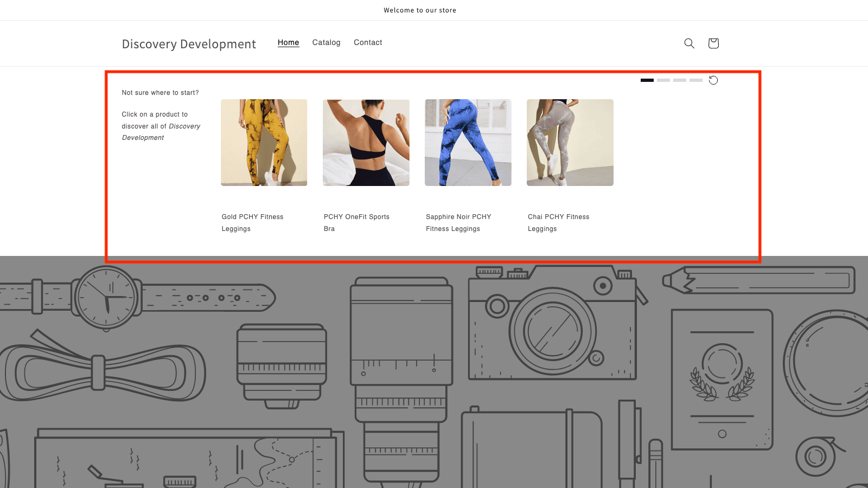This screenshot has width=868, height=488.
Task: Select the Home navigation link
Action: (288, 42)
